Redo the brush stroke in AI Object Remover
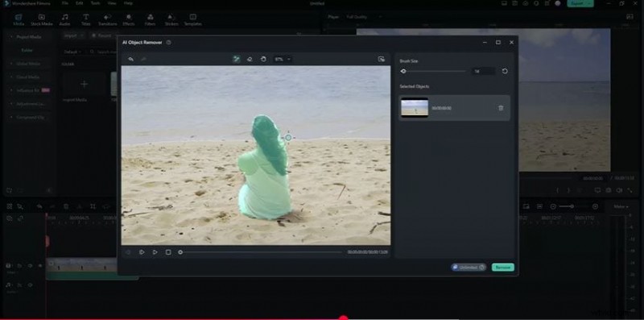 tap(143, 59)
